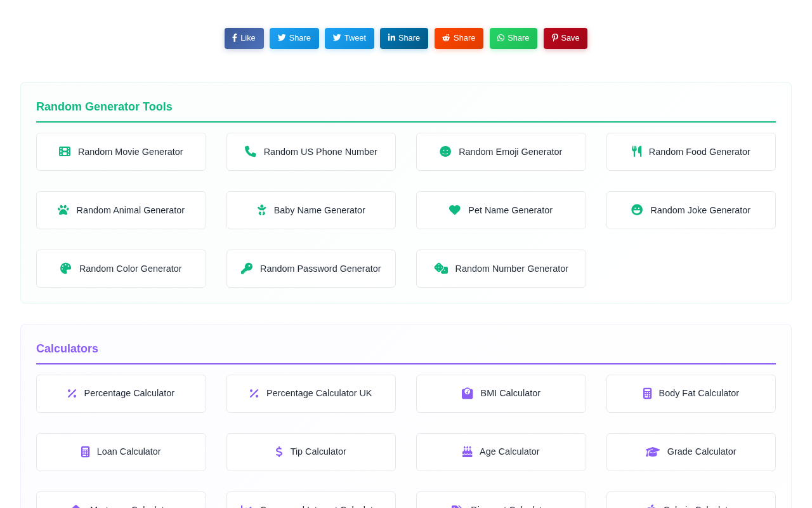The width and height of the screenshot is (812, 508).
Task: Click the dollar sign icon for Tip Calculator
Action: click(x=279, y=451)
